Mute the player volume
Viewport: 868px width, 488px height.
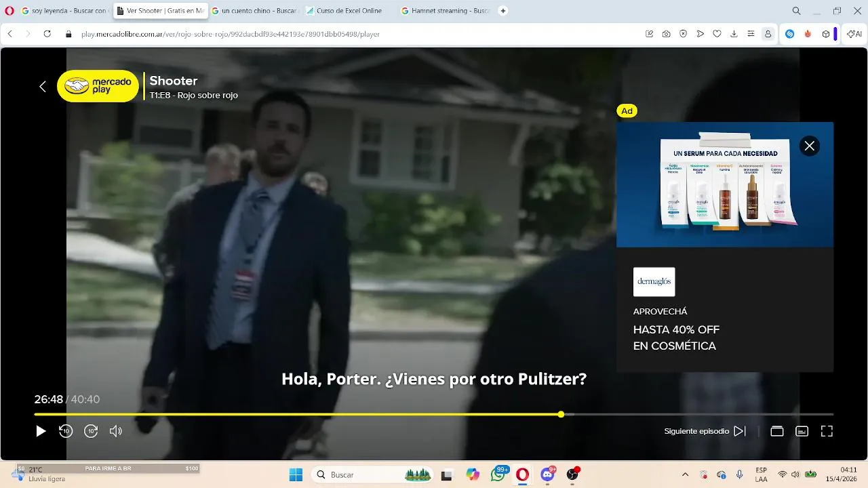pos(116,431)
